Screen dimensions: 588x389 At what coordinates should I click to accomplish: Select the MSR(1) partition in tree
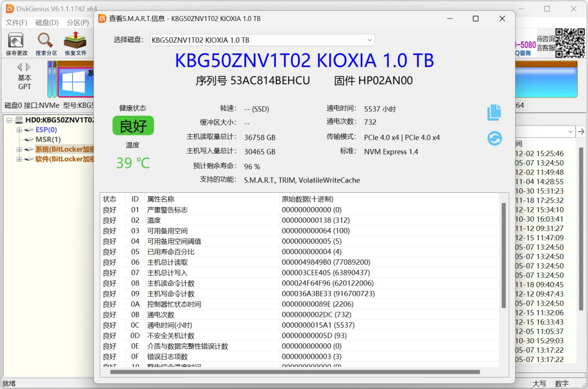(x=48, y=140)
